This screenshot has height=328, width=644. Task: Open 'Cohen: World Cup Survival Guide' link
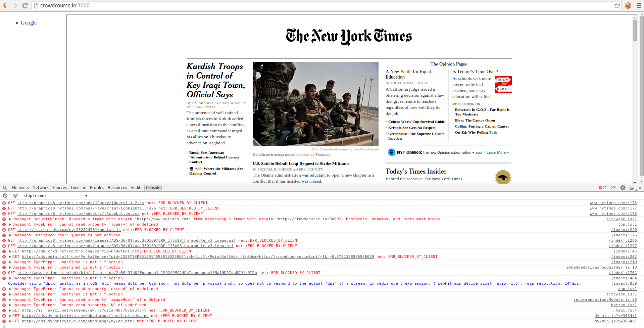tap(416, 122)
